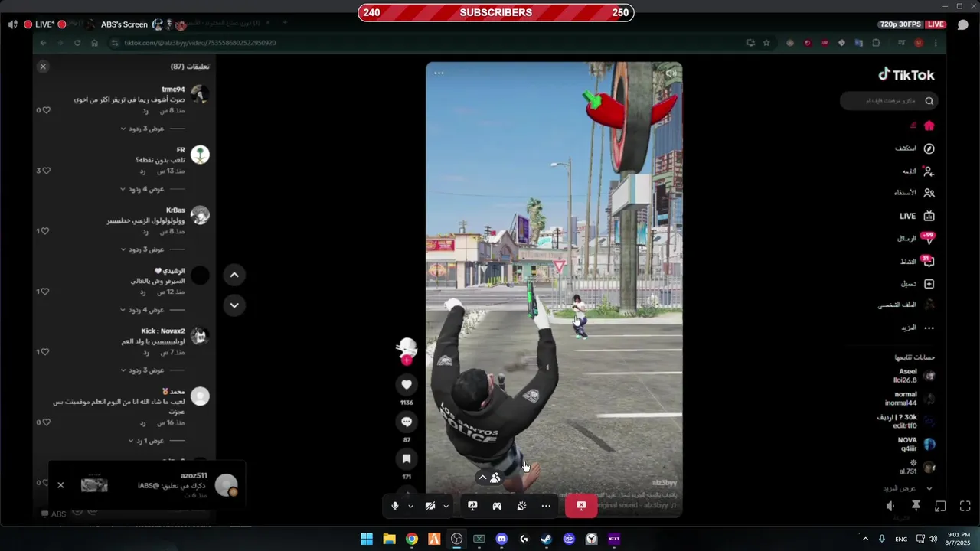Pin the stream with pin icon
This screenshot has height=551, width=980.
pyautogui.click(x=916, y=506)
